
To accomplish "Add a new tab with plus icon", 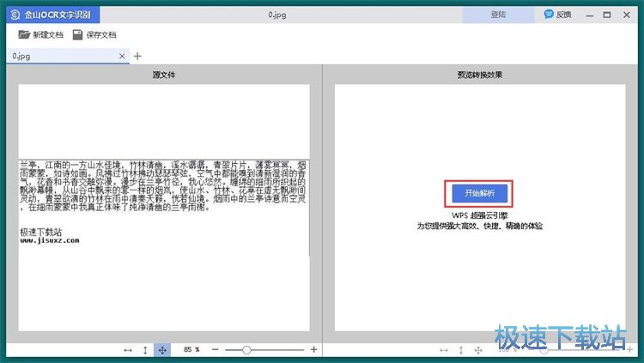I will coord(137,56).
